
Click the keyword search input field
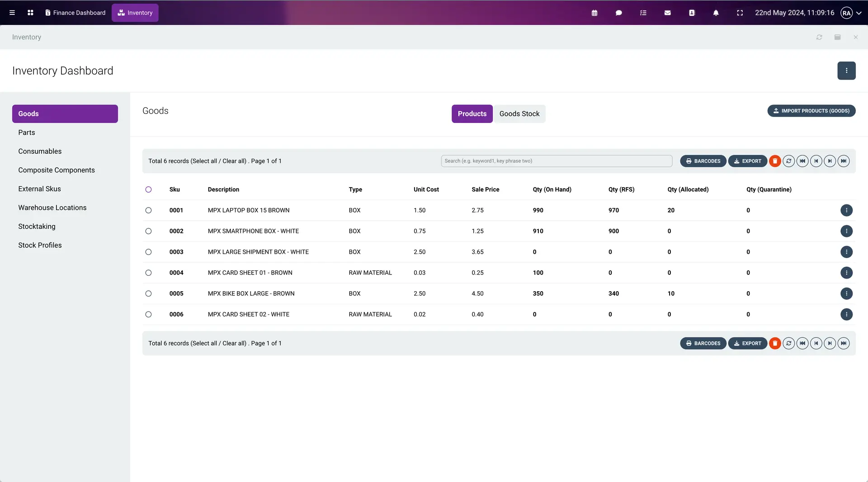click(556, 161)
